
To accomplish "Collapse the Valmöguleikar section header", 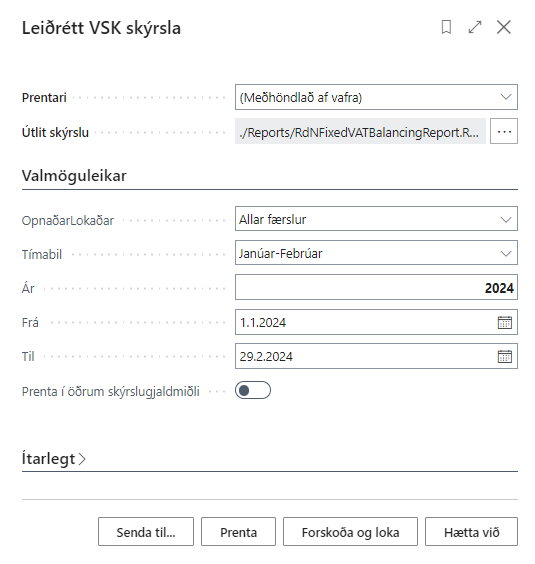I will pyautogui.click(x=74, y=176).
